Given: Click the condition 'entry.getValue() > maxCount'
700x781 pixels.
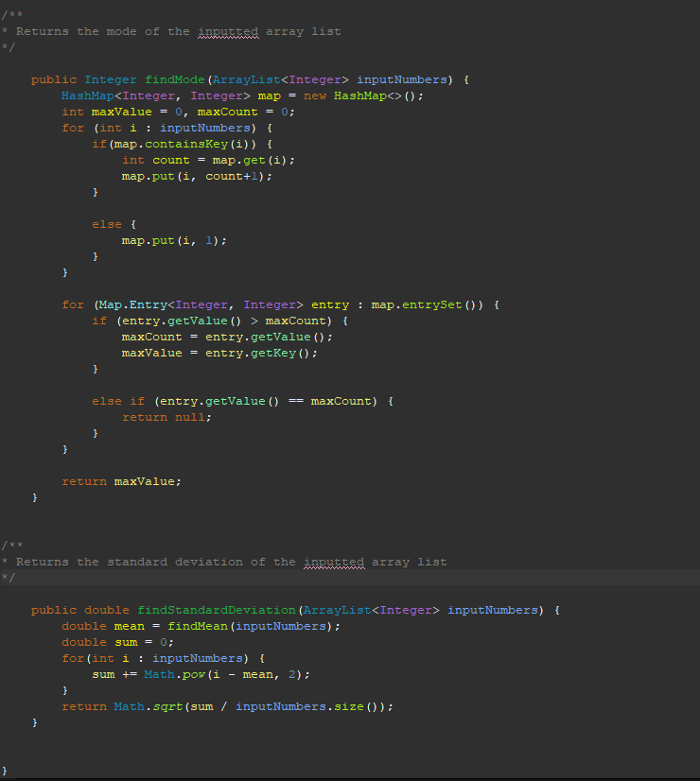Looking at the screenshot, I should (x=223, y=321).
